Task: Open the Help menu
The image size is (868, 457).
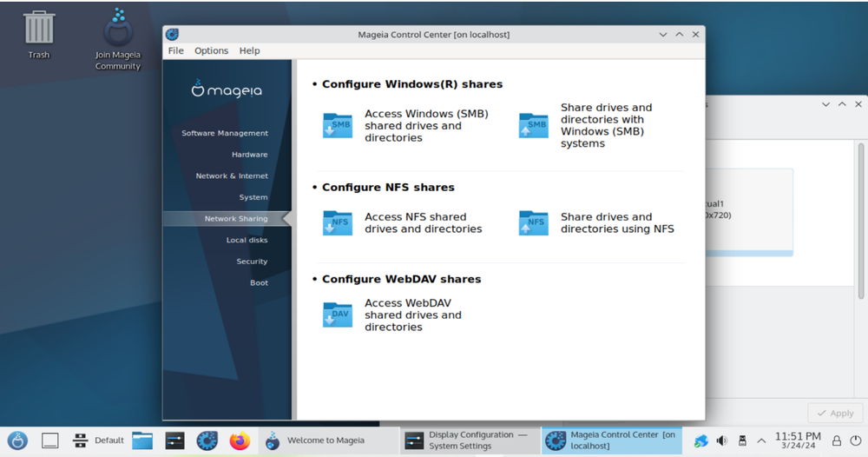Action: (249, 50)
